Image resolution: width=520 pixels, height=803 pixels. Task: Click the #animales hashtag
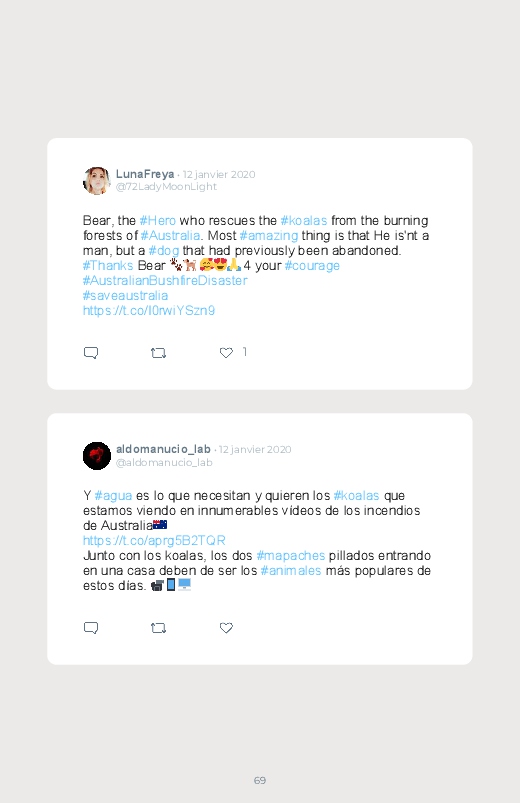point(290,570)
